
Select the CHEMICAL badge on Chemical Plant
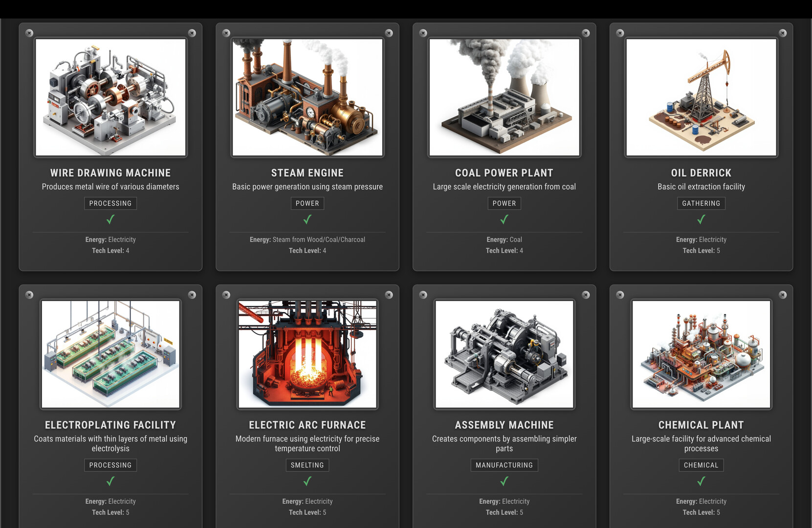coord(701,465)
